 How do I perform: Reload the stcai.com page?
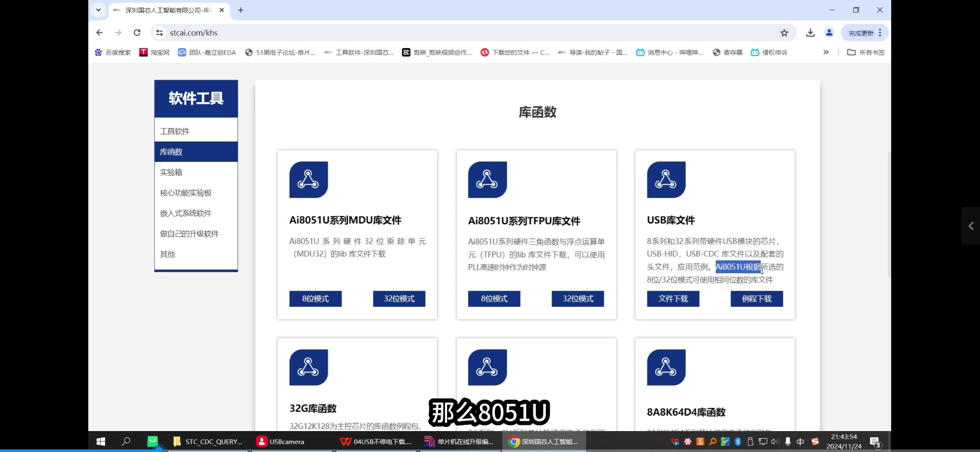[x=137, y=33]
